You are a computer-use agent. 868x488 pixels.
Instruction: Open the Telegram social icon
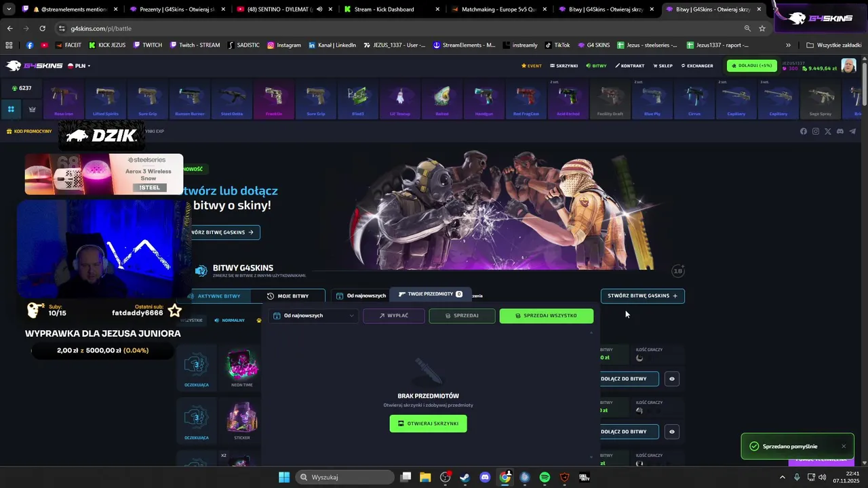[x=852, y=131]
